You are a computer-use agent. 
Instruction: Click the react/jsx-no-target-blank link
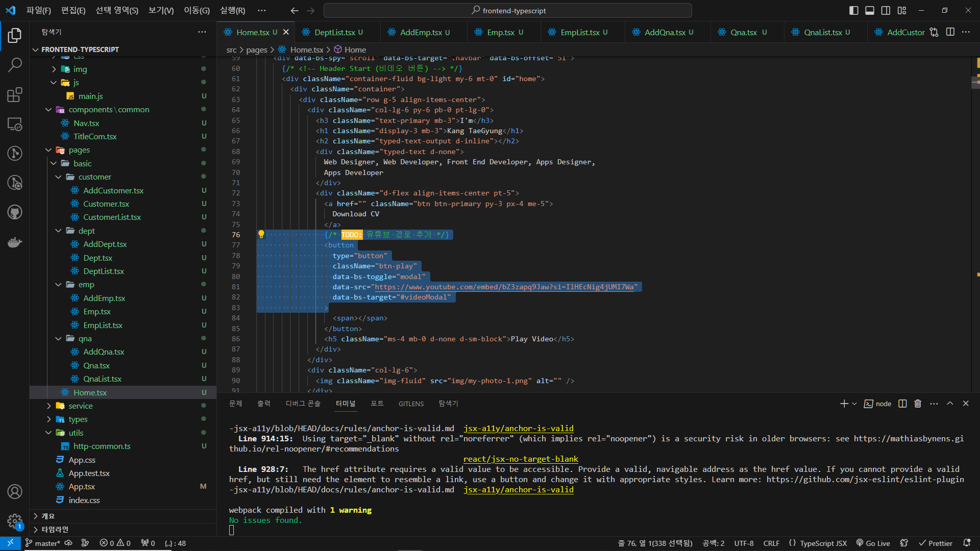[521, 459]
